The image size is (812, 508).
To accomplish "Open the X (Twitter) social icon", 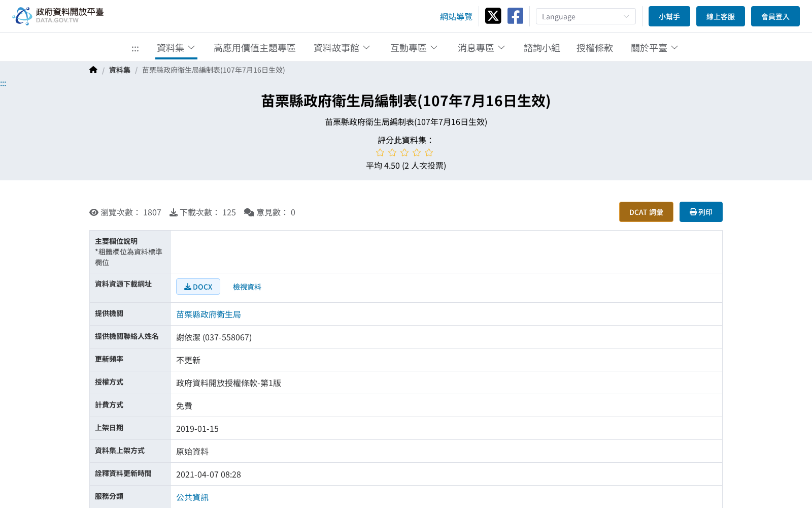I will 493,16.
